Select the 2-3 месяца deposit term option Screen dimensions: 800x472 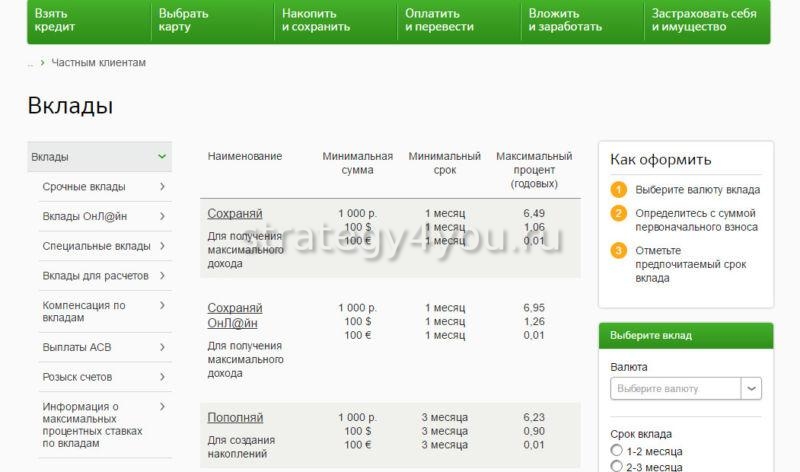click(617, 466)
